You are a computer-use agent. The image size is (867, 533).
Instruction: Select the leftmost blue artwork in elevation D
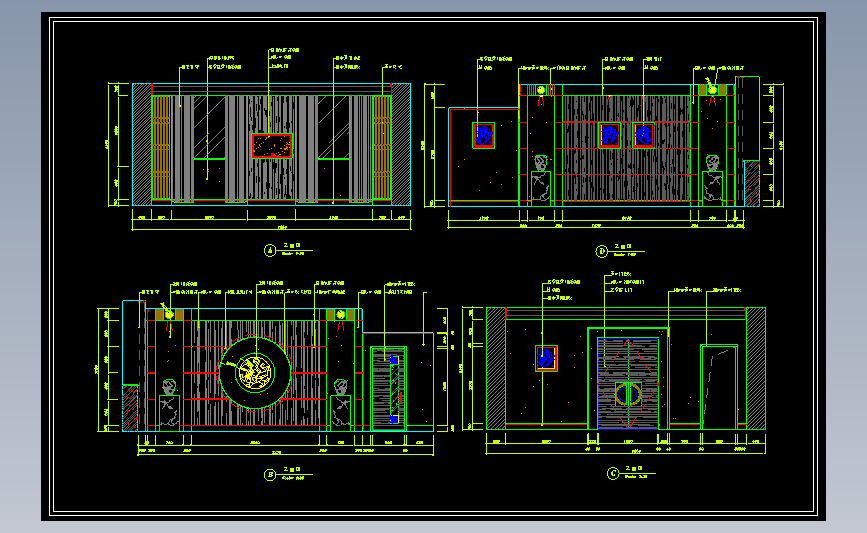point(484,135)
